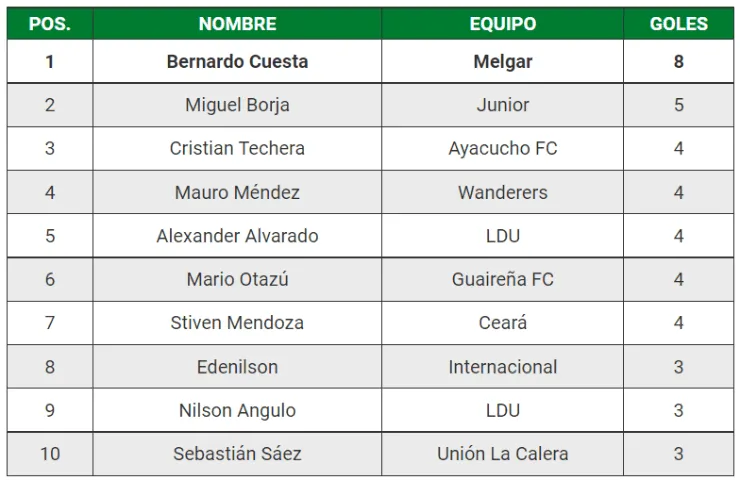Click the Internacional team cell
Image resolution: width=740 pixels, height=480 pixels.
coord(502,367)
